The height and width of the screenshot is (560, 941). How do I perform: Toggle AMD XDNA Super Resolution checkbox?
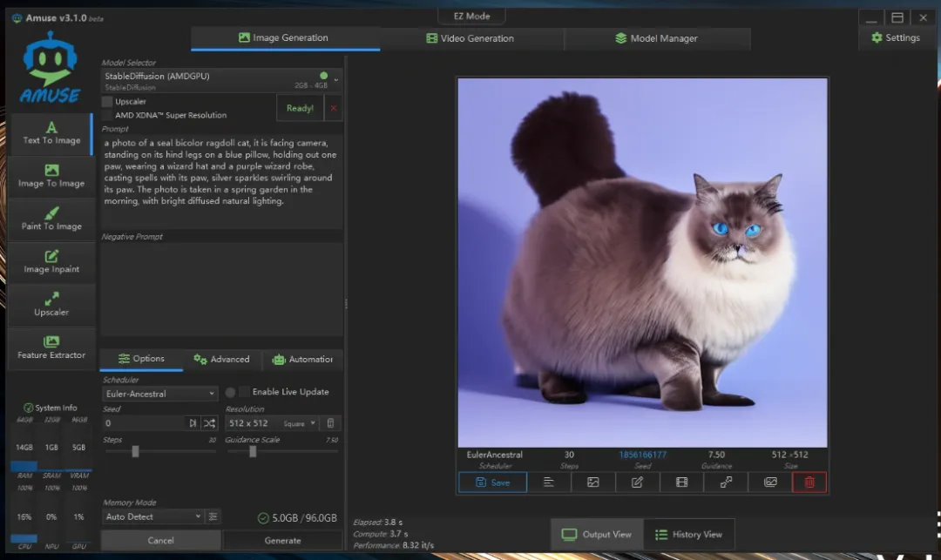108,115
